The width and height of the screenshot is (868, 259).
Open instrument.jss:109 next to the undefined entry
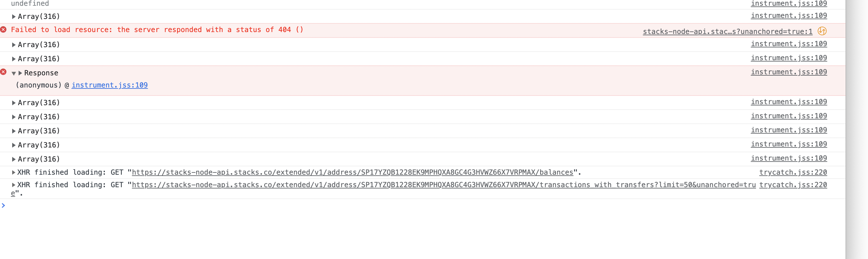point(789,4)
